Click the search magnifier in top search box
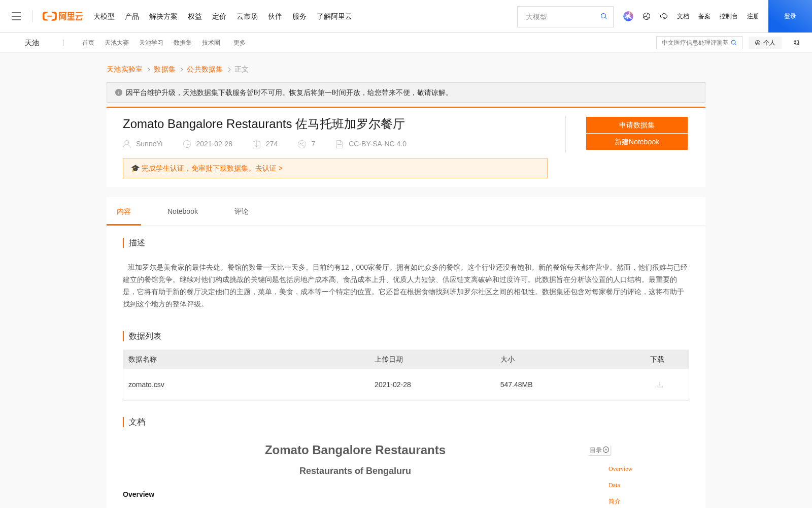Viewport: 812px width, 508px height. coord(604,16)
